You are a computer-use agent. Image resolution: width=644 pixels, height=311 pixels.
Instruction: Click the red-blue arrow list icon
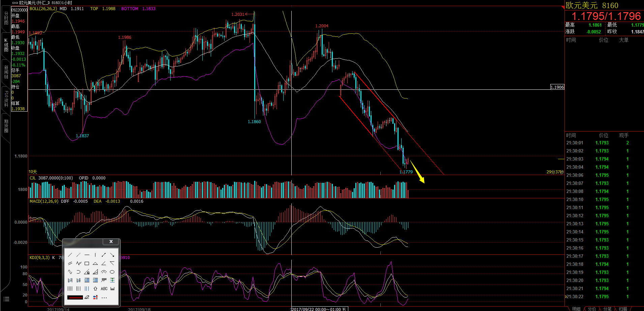point(95,297)
